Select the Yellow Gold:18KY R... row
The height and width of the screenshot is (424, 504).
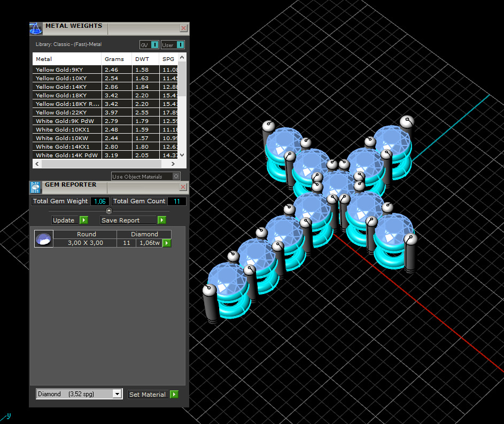pyautogui.click(x=105, y=104)
